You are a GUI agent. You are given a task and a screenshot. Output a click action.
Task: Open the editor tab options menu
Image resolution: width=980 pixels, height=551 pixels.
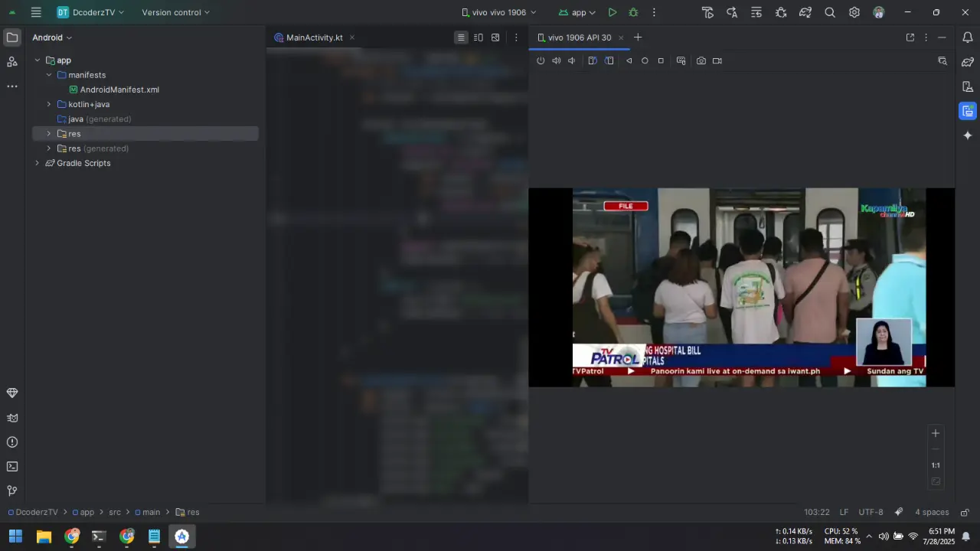pyautogui.click(x=516, y=37)
